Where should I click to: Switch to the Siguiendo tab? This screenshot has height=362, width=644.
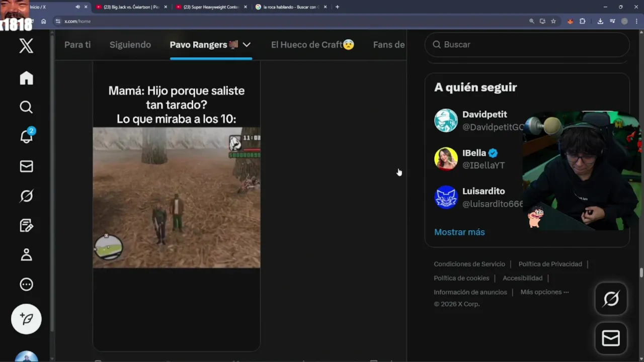130,45
